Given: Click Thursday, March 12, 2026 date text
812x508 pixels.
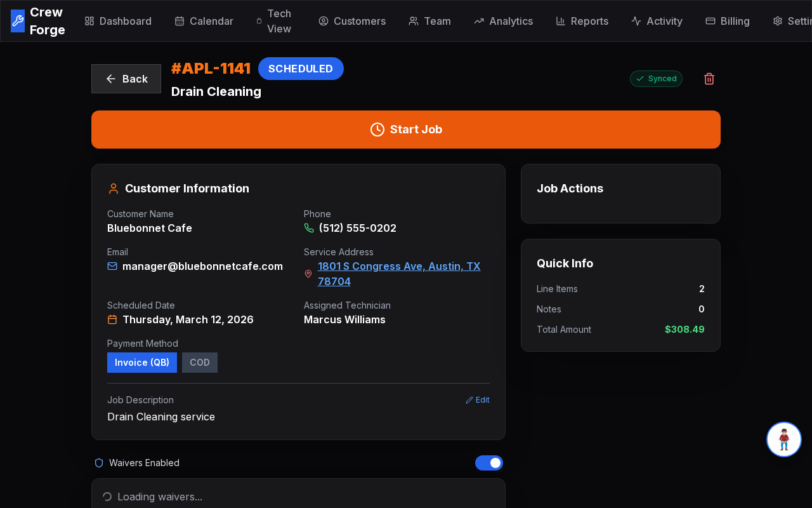Looking at the screenshot, I should coord(188,319).
